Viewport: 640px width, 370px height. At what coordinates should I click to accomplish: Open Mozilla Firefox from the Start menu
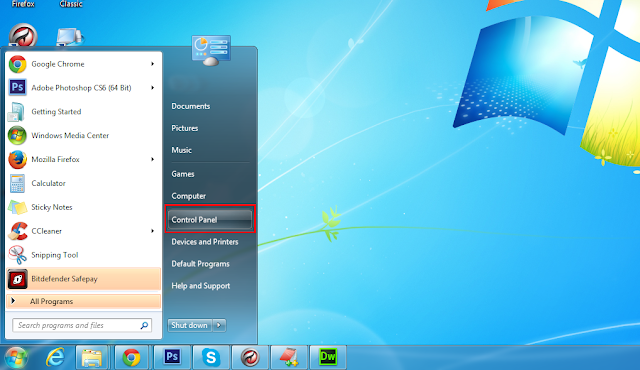[x=84, y=159]
